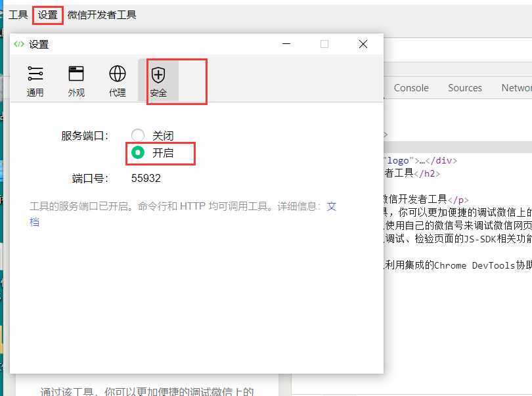The height and width of the screenshot is (396, 532).
Task: Click port number 55932
Action: [x=146, y=178]
